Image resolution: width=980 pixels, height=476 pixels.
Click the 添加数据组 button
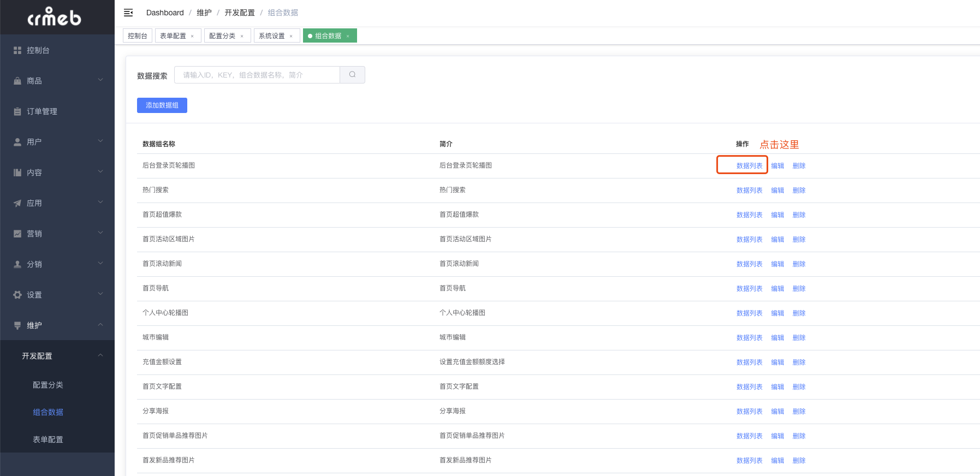tap(162, 105)
